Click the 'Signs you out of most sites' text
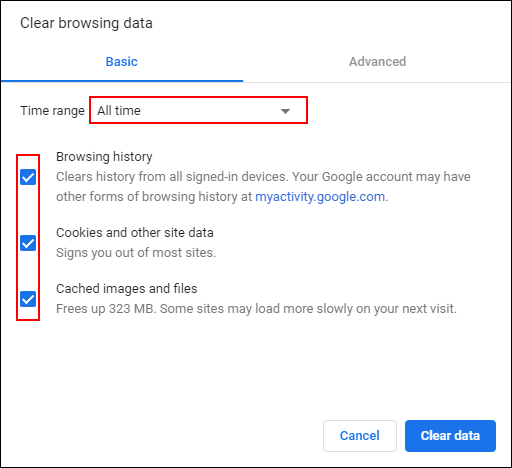This screenshot has width=512, height=468. [136, 253]
